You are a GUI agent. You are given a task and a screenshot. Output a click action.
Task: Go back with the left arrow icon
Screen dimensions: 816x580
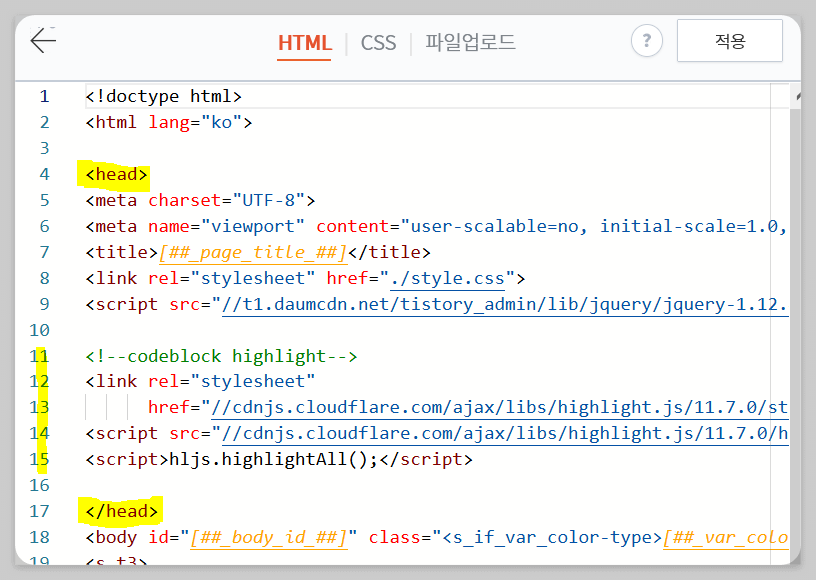coord(43,41)
